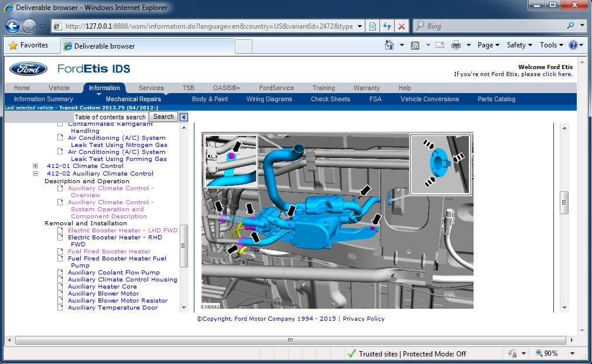This screenshot has width=592, height=364.
Task: Click the Table of contents search field
Action: tap(110, 117)
